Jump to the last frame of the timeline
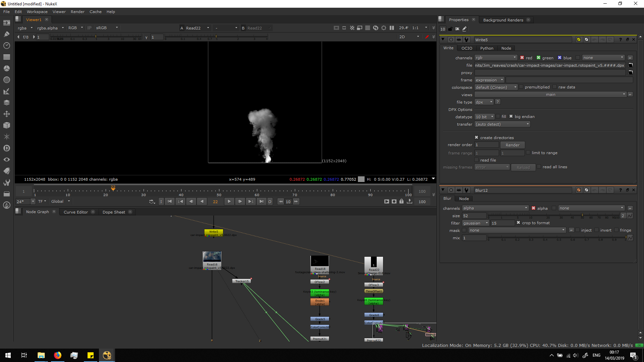This screenshot has width=644, height=362. (x=261, y=201)
